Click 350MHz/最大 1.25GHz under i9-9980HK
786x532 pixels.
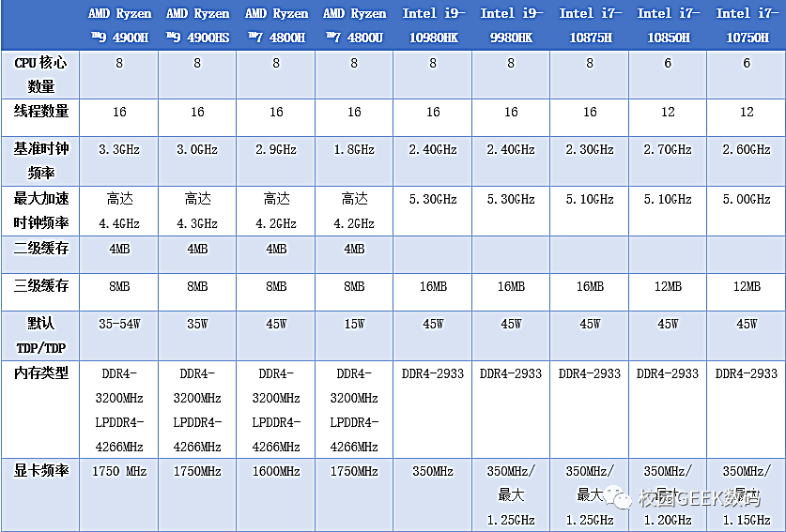(x=511, y=495)
